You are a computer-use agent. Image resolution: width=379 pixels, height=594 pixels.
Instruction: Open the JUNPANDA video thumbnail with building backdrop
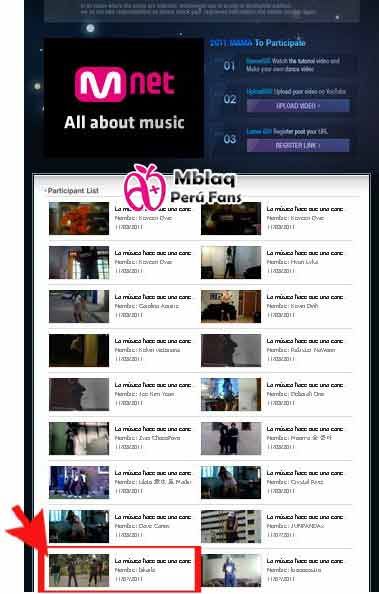pos(231,526)
